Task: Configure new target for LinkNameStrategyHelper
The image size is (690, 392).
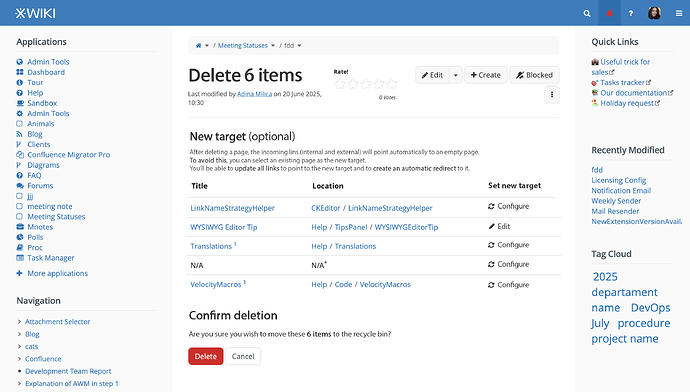Action: pyautogui.click(x=508, y=206)
